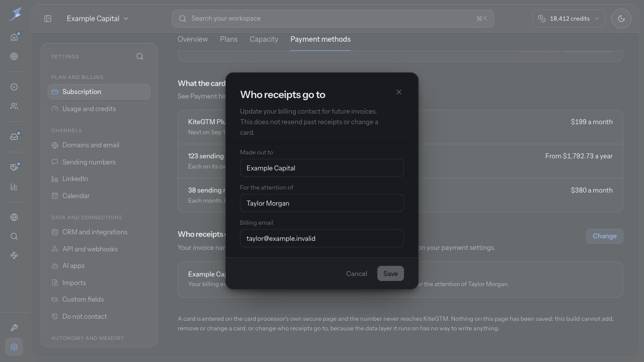Toggle the sidebar panel icon
644x362 pixels.
click(x=48, y=19)
